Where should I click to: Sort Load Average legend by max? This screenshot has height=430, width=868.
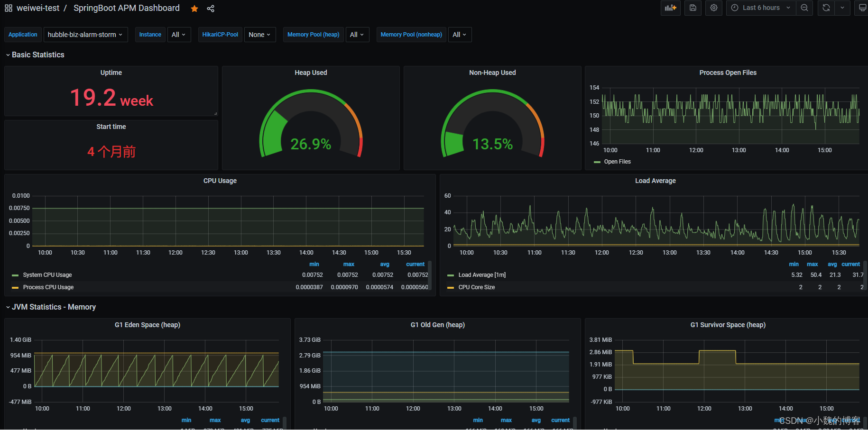[813, 264]
